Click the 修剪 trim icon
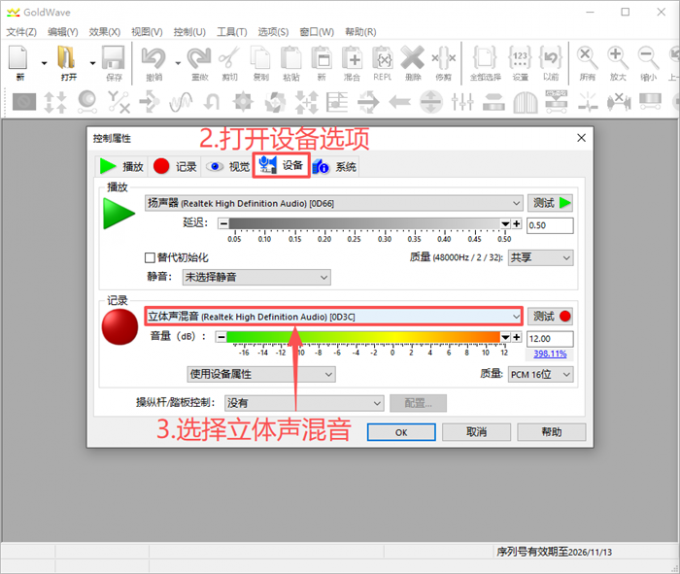The image size is (680, 574). pos(444,58)
